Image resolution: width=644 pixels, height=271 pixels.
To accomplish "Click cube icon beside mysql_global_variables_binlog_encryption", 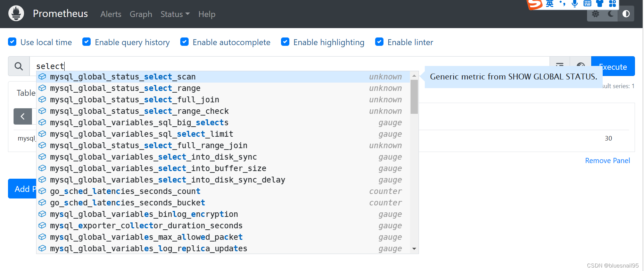I will click(42, 214).
